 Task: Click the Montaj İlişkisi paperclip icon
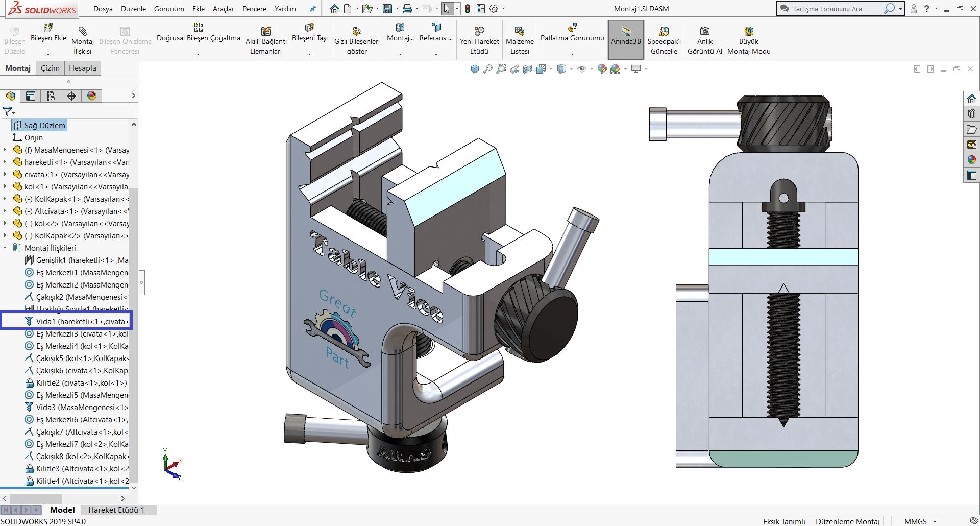[x=82, y=31]
